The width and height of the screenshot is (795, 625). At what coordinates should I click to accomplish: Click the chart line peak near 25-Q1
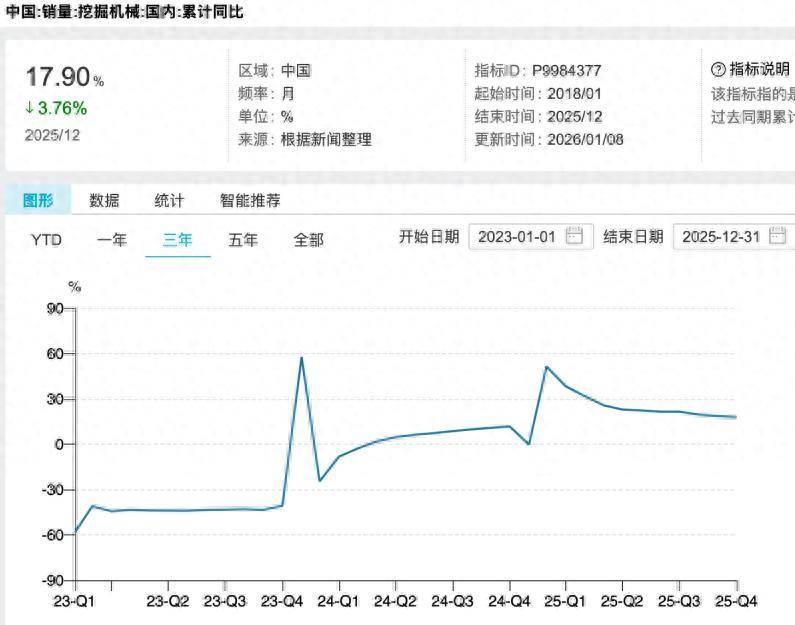547,367
